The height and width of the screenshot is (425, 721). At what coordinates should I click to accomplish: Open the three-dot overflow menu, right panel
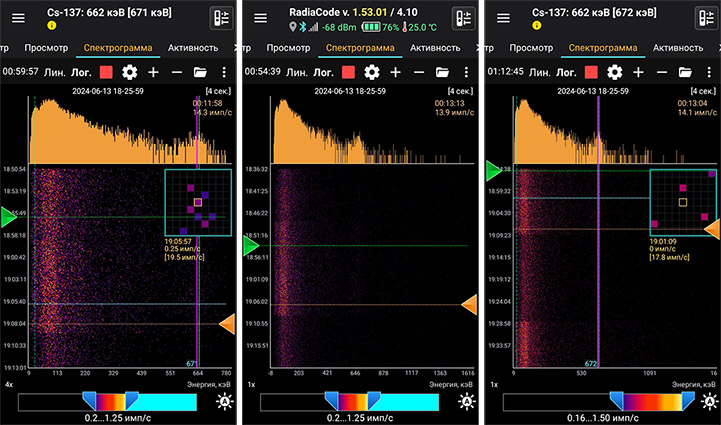point(708,72)
